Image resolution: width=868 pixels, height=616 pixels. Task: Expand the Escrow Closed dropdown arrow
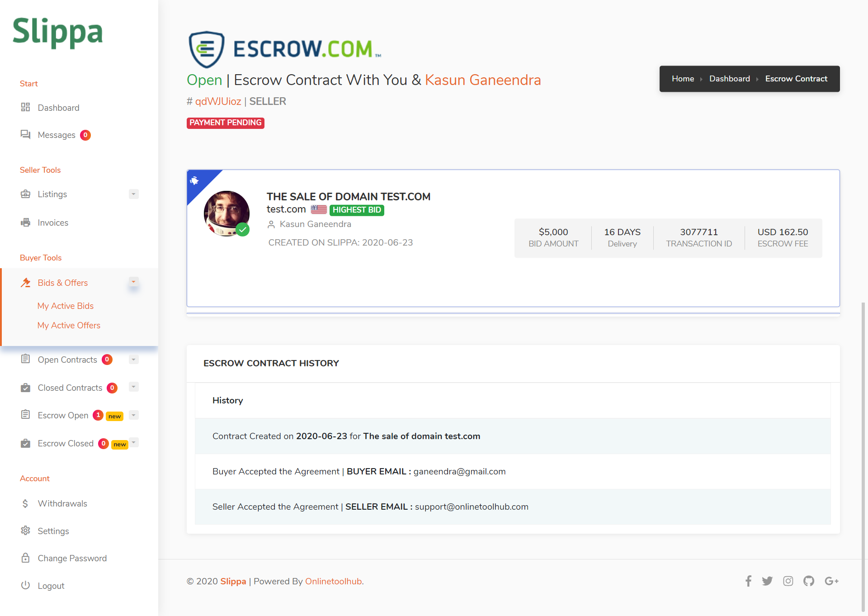point(133,442)
